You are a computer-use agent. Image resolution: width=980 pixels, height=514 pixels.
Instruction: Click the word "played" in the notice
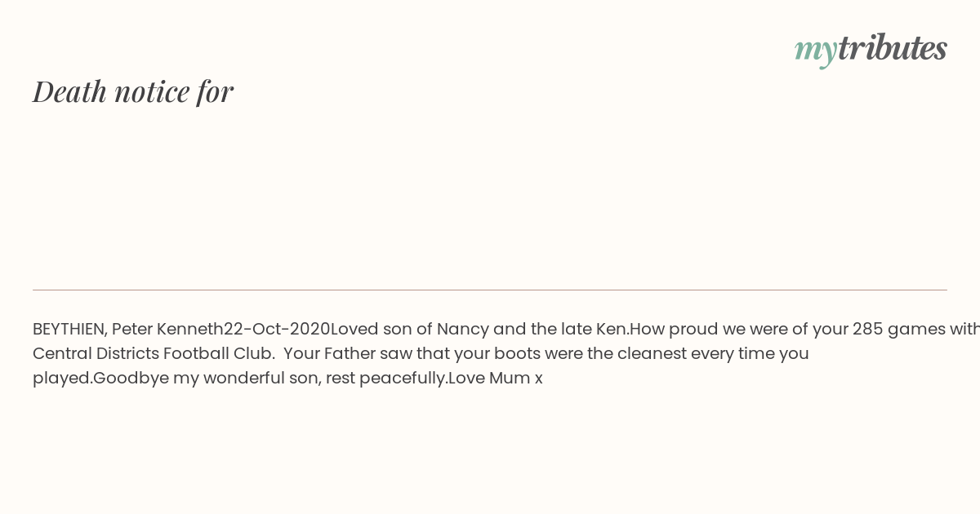tap(60, 379)
